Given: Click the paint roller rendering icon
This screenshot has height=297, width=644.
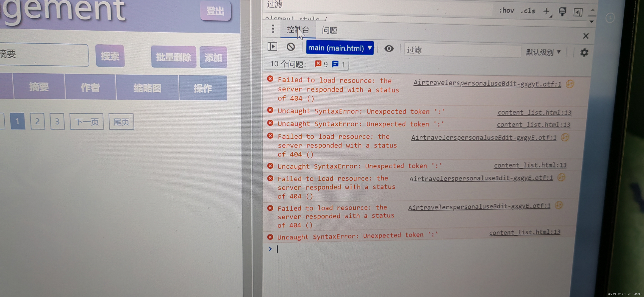Looking at the screenshot, I should [562, 12].
